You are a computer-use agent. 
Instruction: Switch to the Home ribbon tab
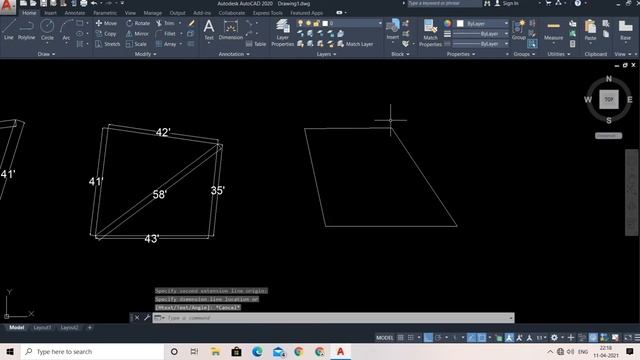pos(29,13)
